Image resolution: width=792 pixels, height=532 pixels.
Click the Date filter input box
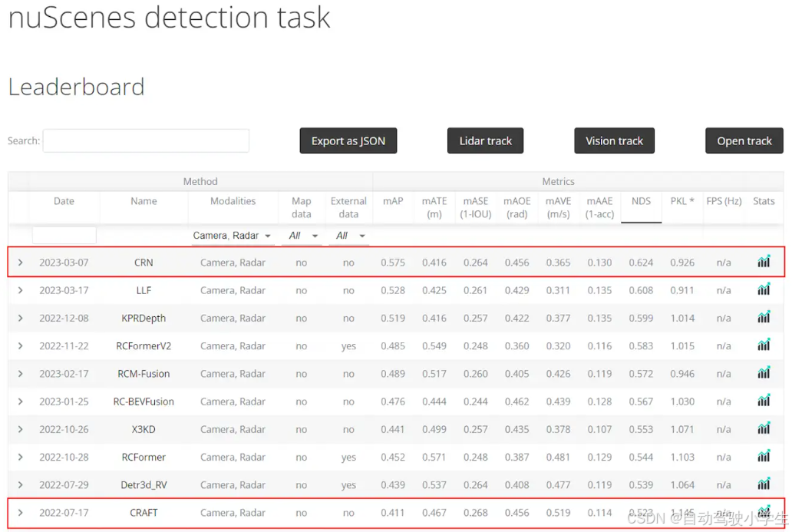pos(64,236)
